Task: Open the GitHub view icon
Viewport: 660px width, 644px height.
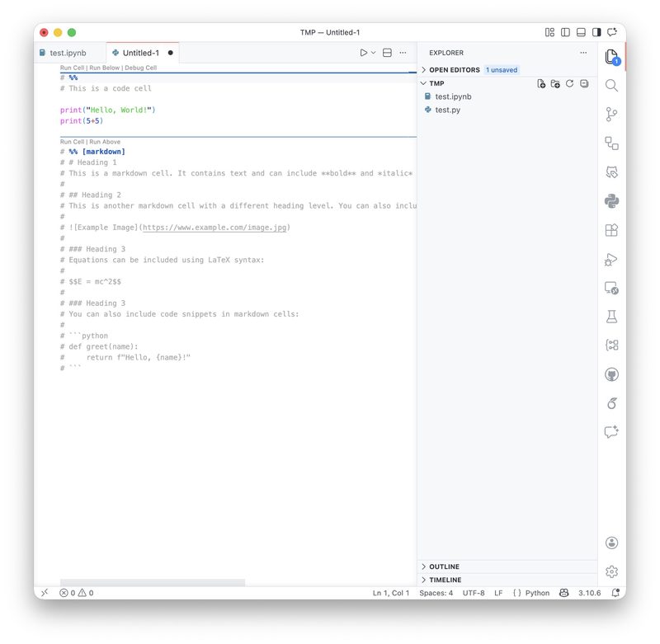Action: 611,374
